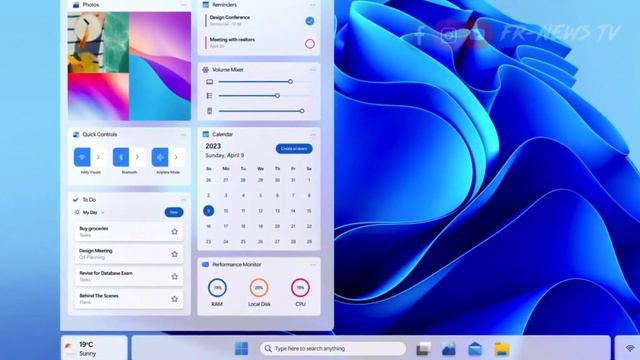The width and height of the screenshot is (640, 360).
Task: Click the CPU usage gauge
Action: [300, 288]
